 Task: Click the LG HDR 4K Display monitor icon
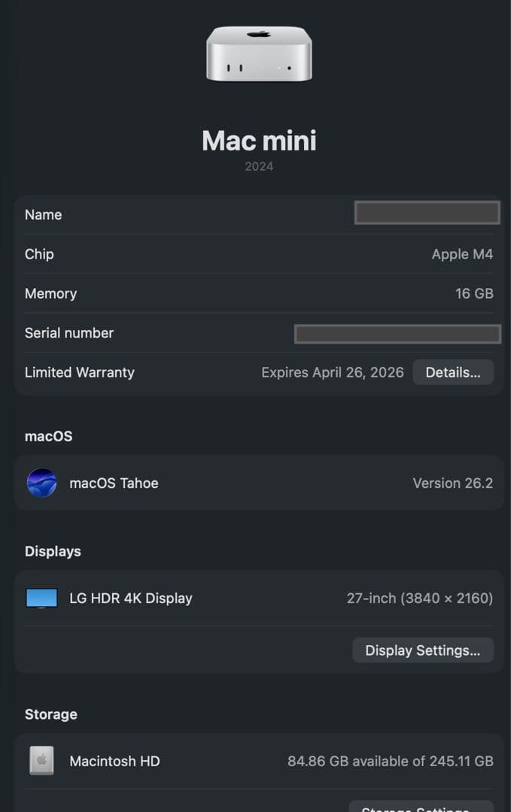[41, 598]
